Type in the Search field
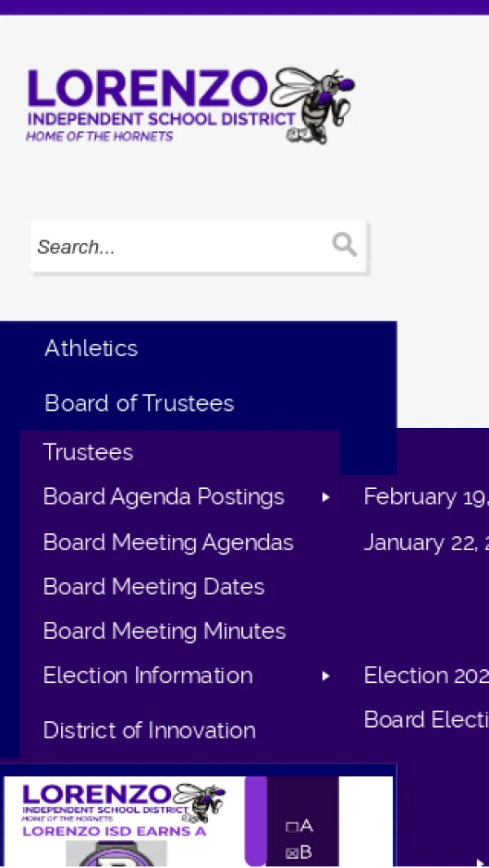This screenshot has height=868, width=489. (x=179, y=247)
